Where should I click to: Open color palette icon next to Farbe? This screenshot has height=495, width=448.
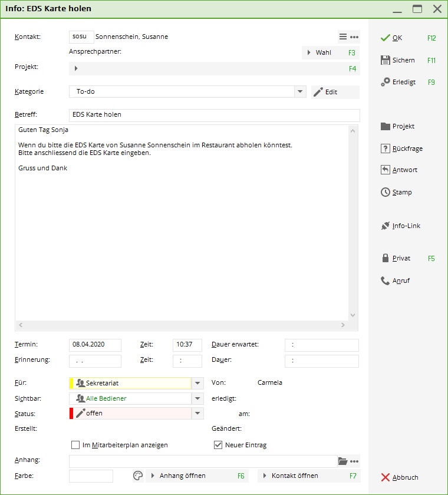coord(137,476)
